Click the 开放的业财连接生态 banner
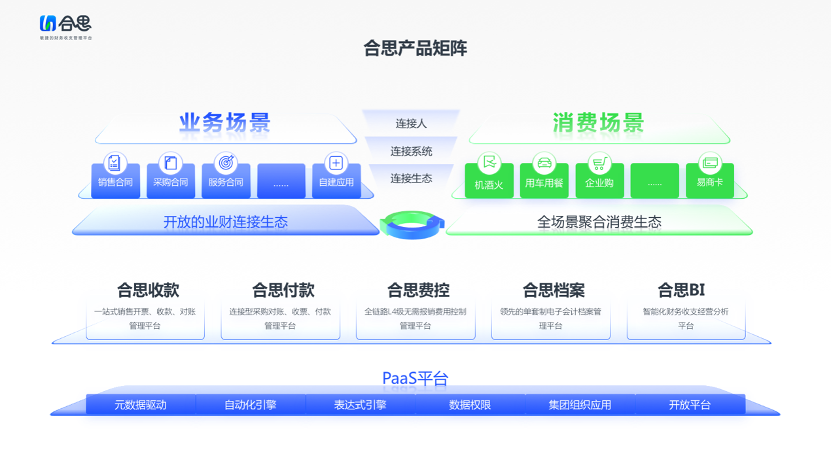Image resolution: width=832 pixels, height=468 pixels. 226,221
